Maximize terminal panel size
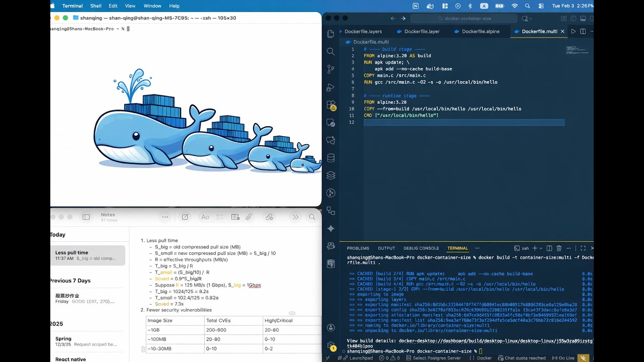Image resolution: width=644 pixels, height=362 pixels. coord(583,248)
